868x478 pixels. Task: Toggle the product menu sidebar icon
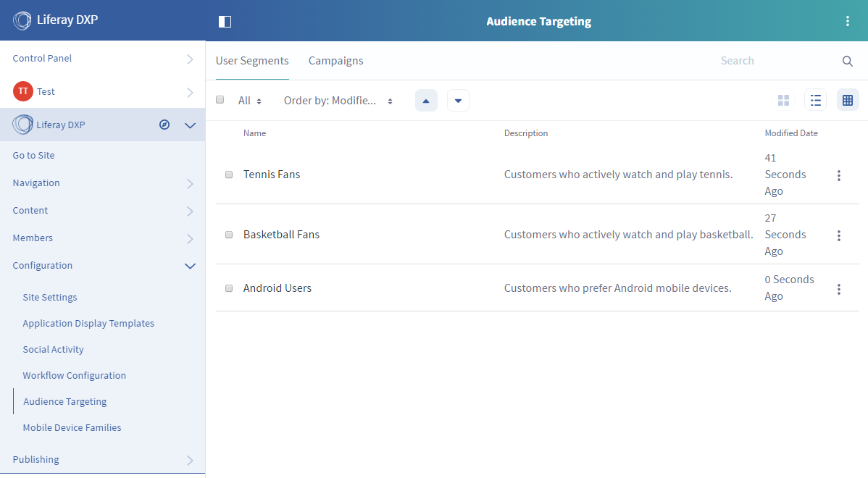[225, 22]
